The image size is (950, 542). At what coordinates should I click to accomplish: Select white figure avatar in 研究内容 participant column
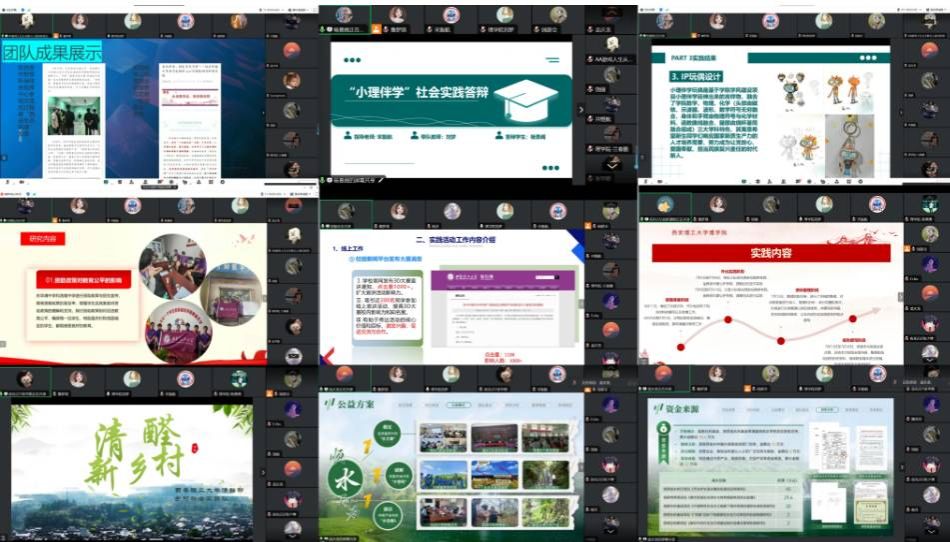tap(294, 235)
